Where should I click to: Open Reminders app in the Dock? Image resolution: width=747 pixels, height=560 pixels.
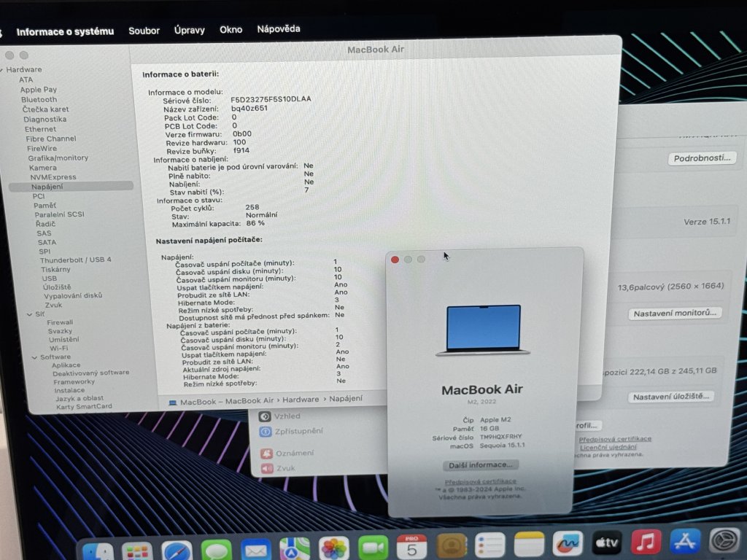(489, 544)
